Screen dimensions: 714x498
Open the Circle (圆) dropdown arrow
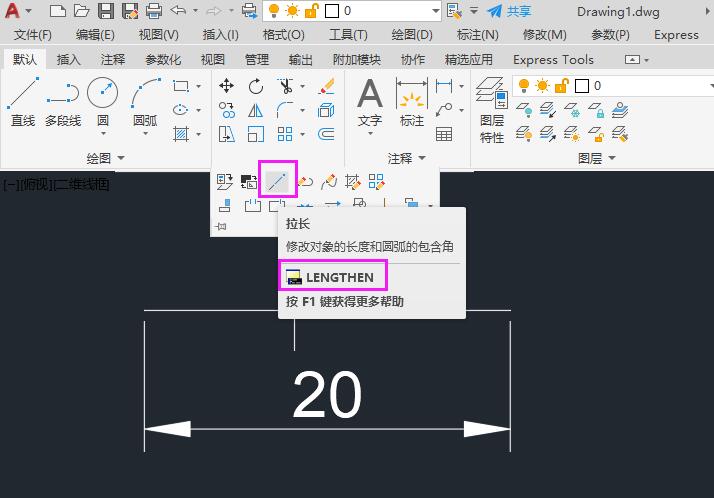click(103, 133)
